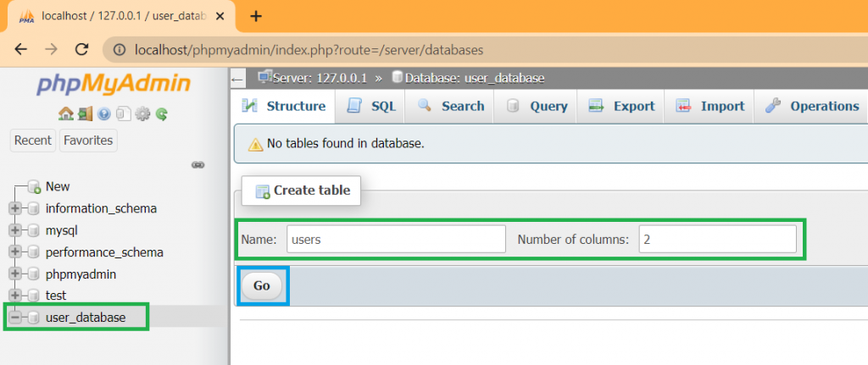Expand the performance_schema tree node
This screenshot has height=365, width=868.
(15, 252)
